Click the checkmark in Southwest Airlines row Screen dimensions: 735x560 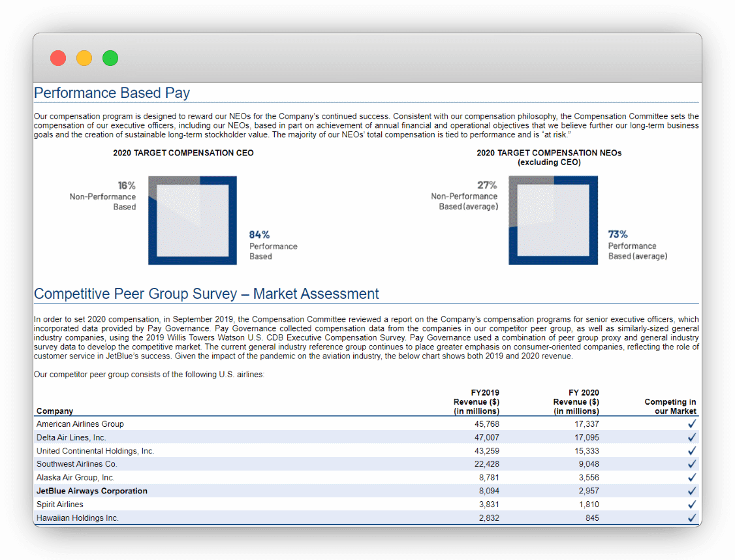point(692,464)
